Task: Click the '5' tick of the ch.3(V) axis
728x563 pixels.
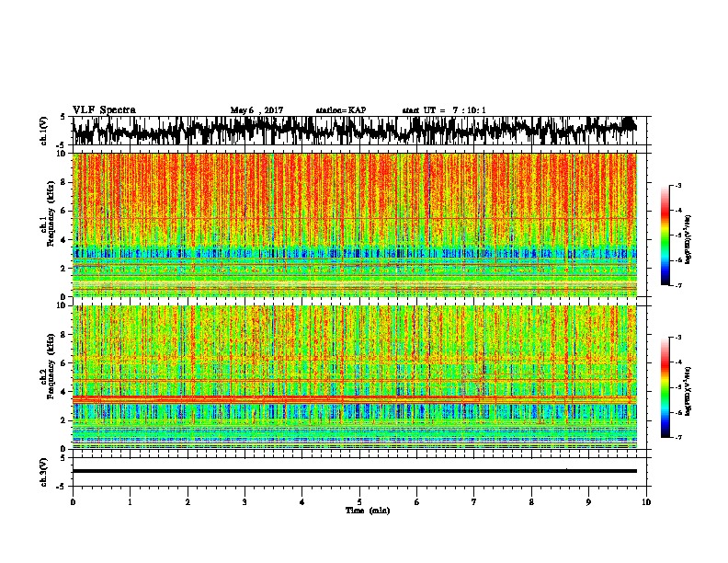Action: pyautogui.click(x=63, y=458)
